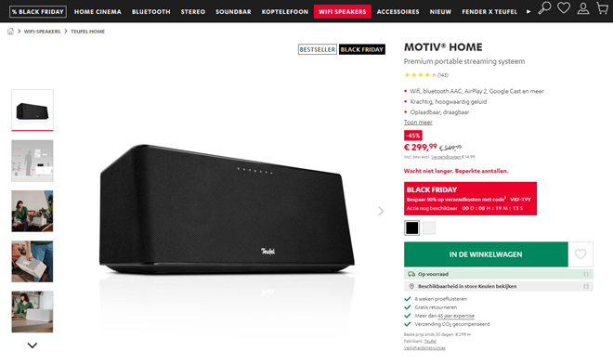The width and height of the screenshot is (613, 364).
Task: Show info icon for store availability
Action: [586, 286]
